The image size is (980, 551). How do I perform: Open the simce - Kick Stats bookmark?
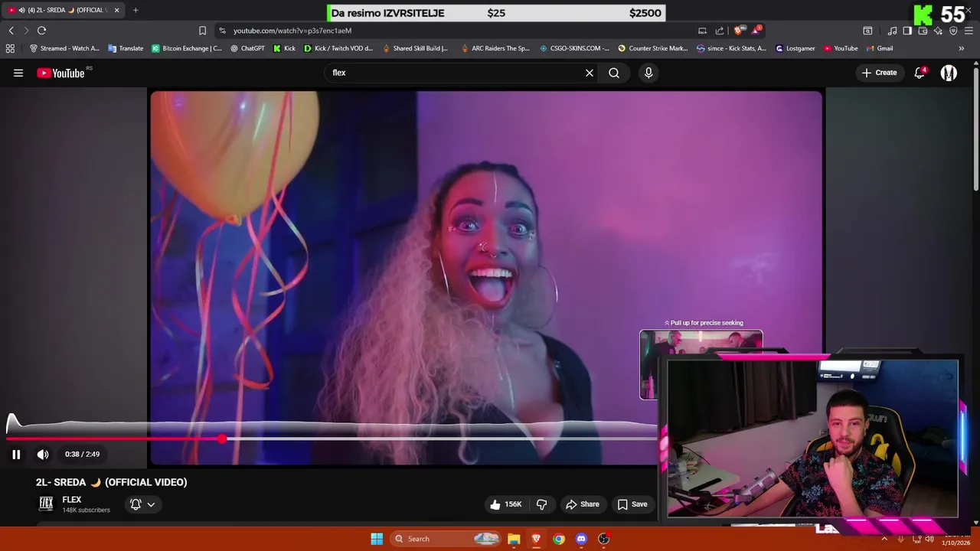731,48
